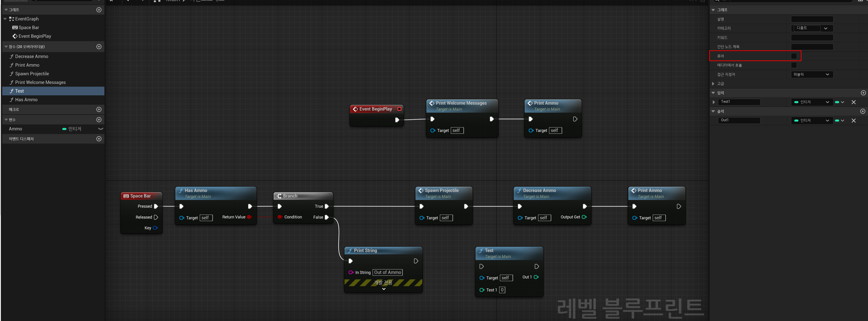The width and height of the screenshot is (868, 321).
Task: Add a new variable with plus icon
Action: click(99, 120)
